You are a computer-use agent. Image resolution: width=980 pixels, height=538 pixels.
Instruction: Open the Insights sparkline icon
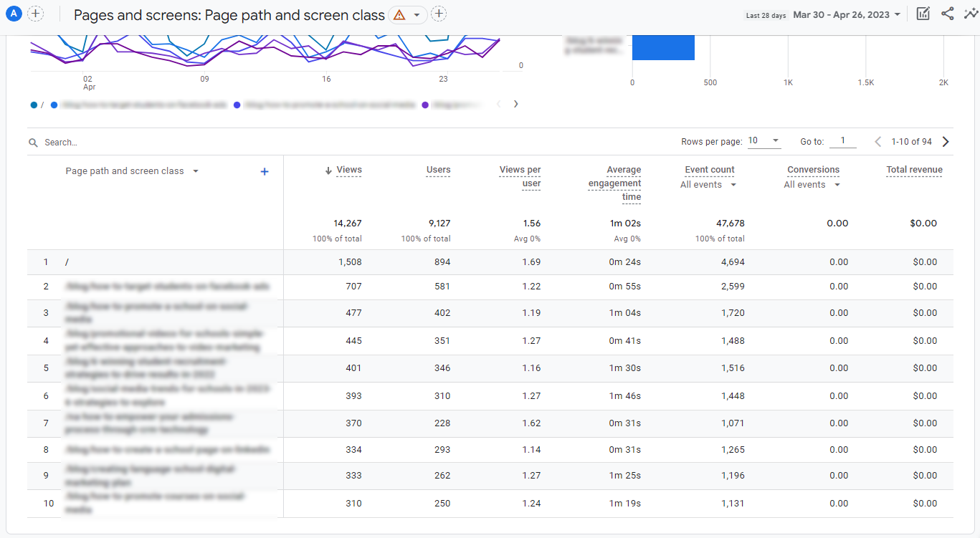point(970,14)
